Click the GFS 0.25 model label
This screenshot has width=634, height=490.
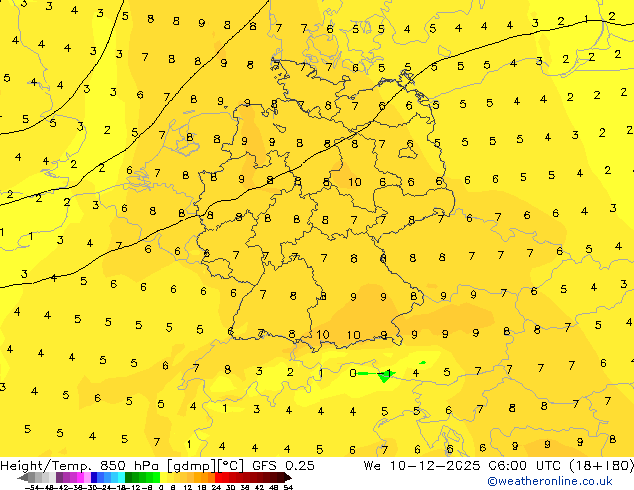(x=283, y=466)
